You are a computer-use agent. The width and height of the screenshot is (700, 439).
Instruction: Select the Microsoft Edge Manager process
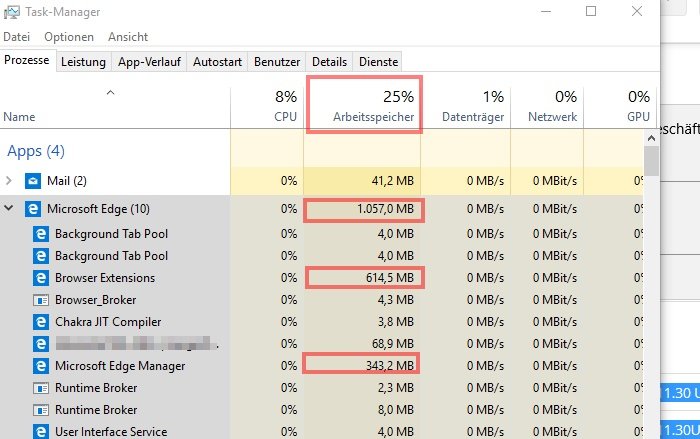point(321,366)
